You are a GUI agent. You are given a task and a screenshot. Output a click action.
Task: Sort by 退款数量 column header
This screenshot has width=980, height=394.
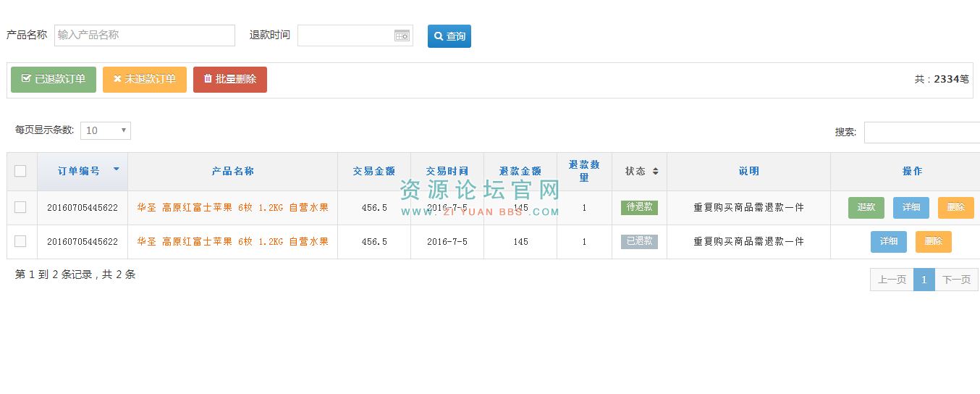(585, 172)
